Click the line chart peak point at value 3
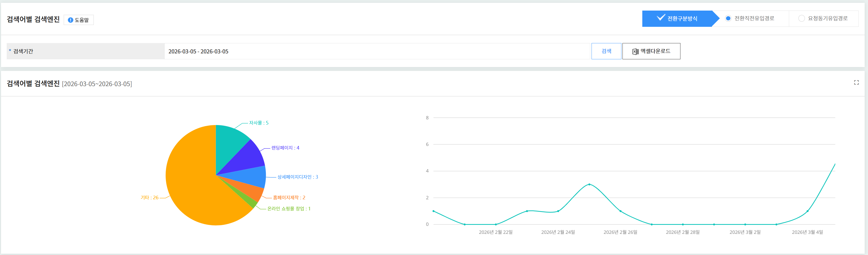Viewport: 868px width, 255px height. pos(589,184)
